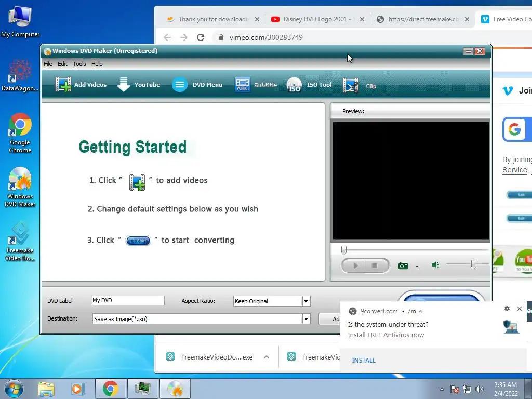Open the Windows DVD Maker desktop shortcut
Screen dimensions: 532x399
(20, 187)
